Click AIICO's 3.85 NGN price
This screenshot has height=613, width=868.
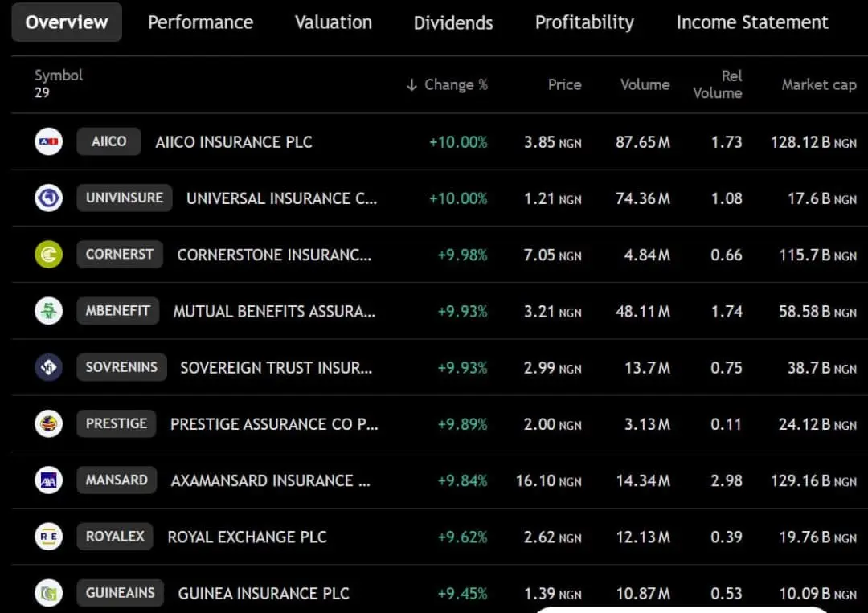click(x=552, y=142)
